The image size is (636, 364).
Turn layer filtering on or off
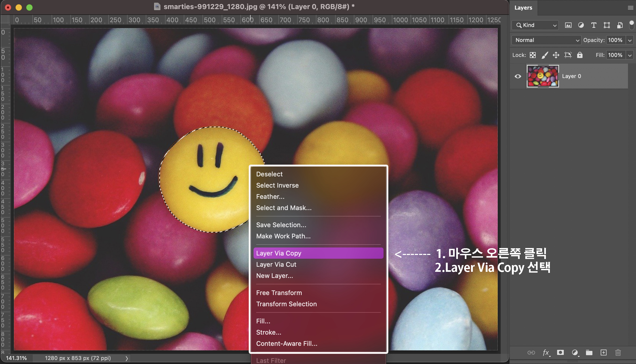pos(631,25)
